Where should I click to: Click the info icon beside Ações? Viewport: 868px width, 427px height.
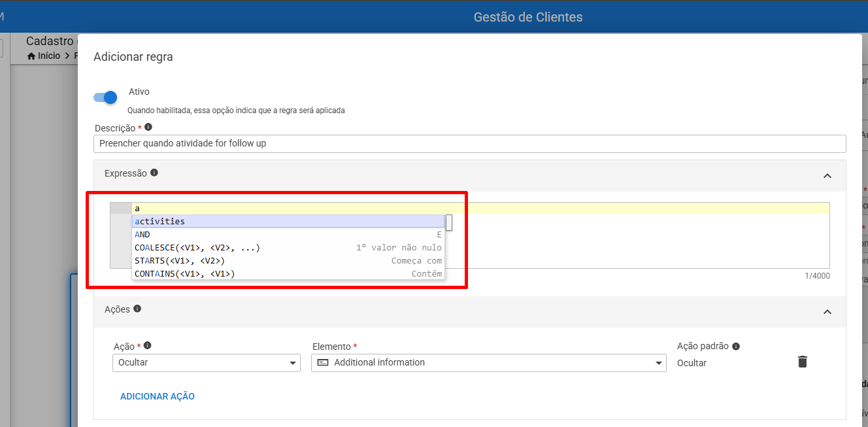137,309
